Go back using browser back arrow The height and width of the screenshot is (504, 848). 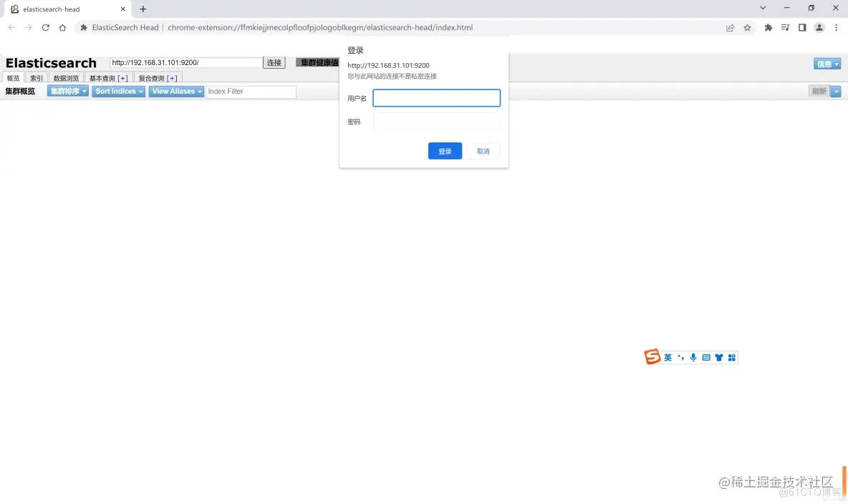coord(11,28)
